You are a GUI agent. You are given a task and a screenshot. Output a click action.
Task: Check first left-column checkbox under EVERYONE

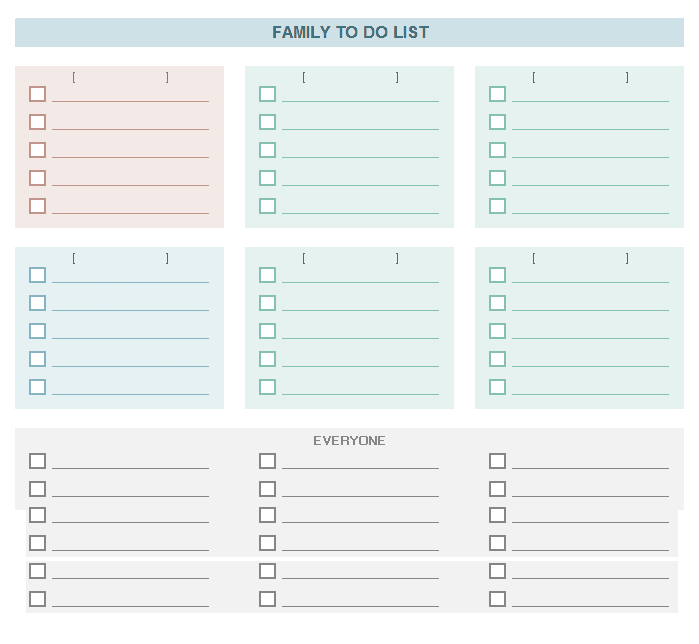pyautogui.click(x=38, y=461)
